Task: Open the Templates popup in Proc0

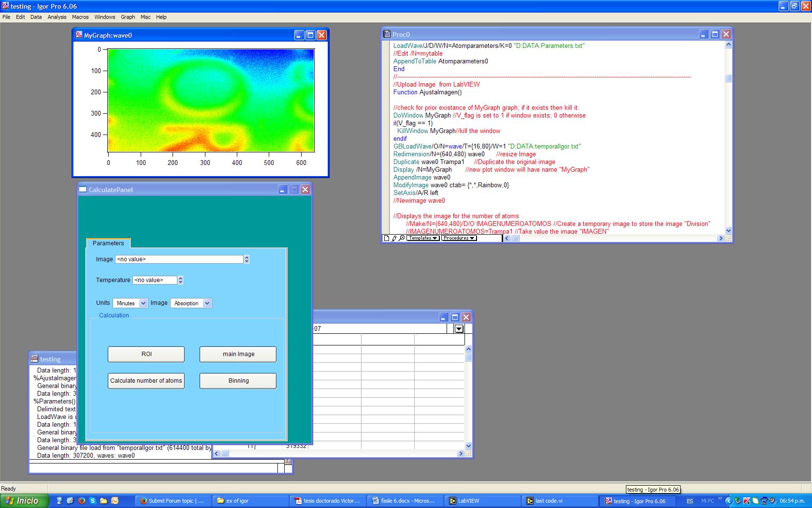Action: [x=422, y=238]
